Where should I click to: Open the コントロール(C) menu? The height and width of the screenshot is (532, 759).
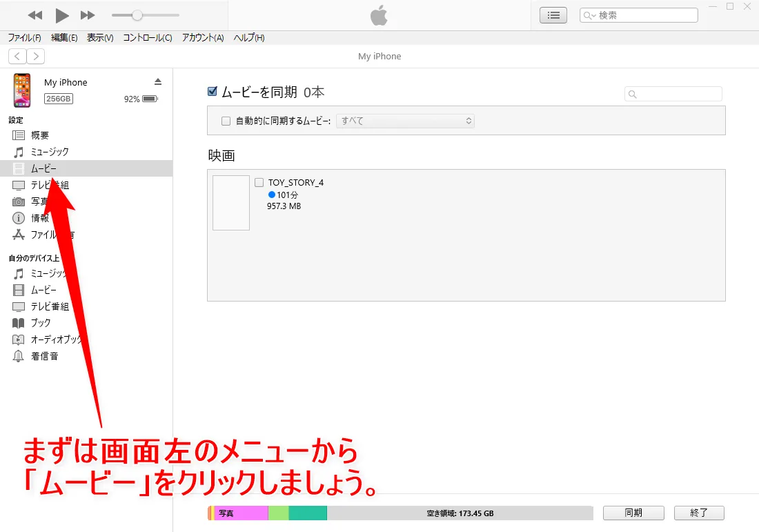(148, 38)
